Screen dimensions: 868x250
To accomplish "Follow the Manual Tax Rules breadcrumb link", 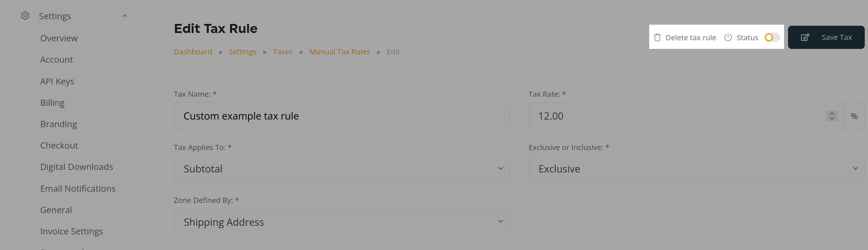I will [339, 52].
